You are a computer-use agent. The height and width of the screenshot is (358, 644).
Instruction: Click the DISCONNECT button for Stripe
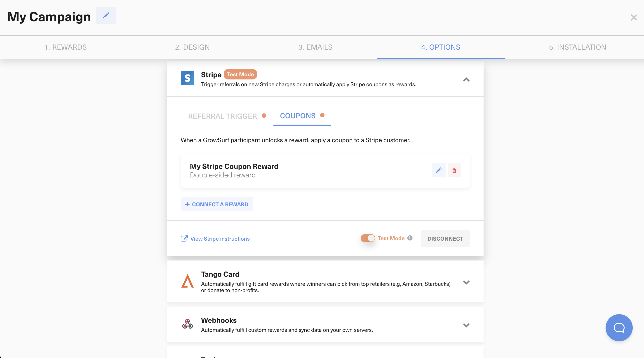[x=445, y=238]
